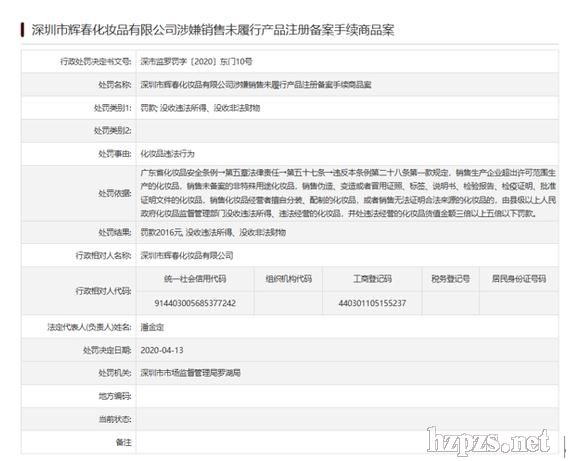The height and width of the screenshot is (461, 577).
Task: Select registration number 440301105155237
Action: pos(372,303)
